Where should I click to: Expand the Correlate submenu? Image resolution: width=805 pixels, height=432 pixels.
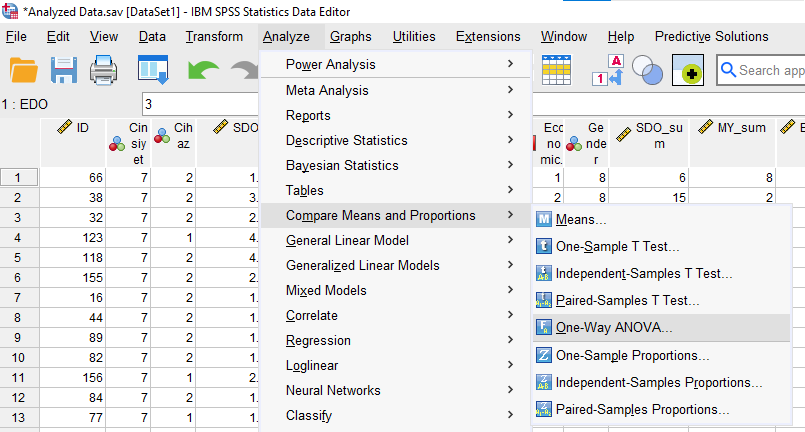(x=312, y=315)
